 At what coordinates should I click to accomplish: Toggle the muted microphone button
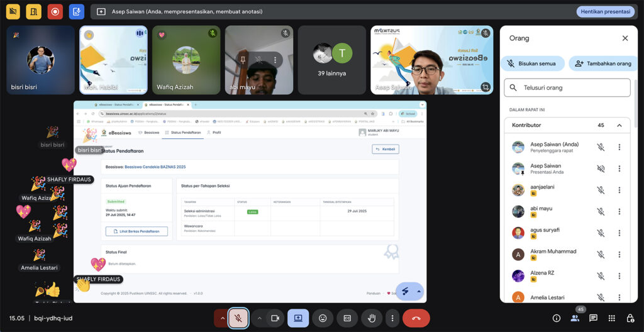[x=238, y=318]
